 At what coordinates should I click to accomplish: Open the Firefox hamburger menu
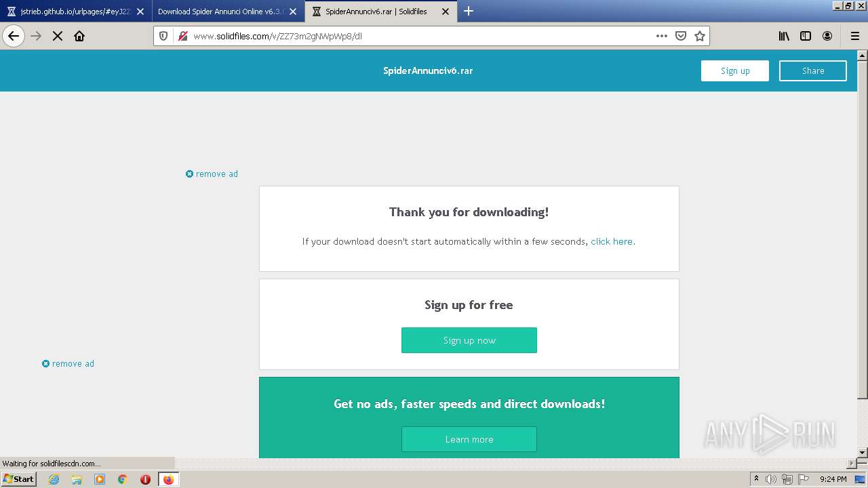pyautogui.click(x=854, y=36)
